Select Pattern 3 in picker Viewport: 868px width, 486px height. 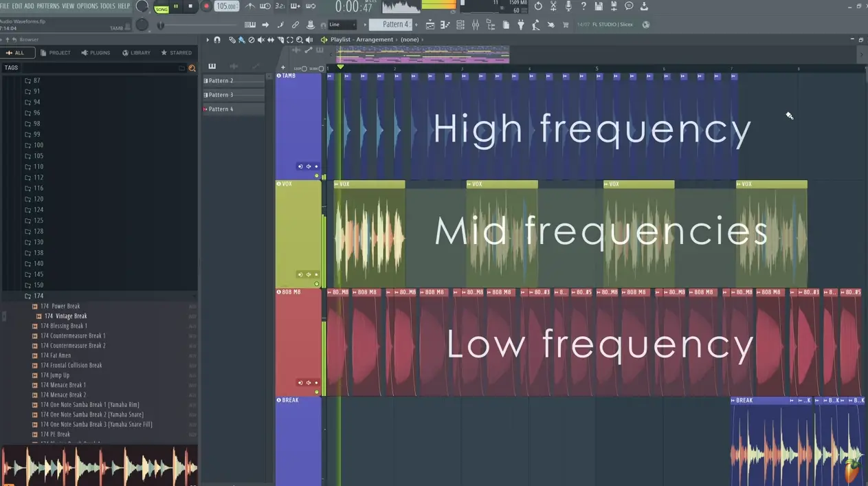[234, 95]
